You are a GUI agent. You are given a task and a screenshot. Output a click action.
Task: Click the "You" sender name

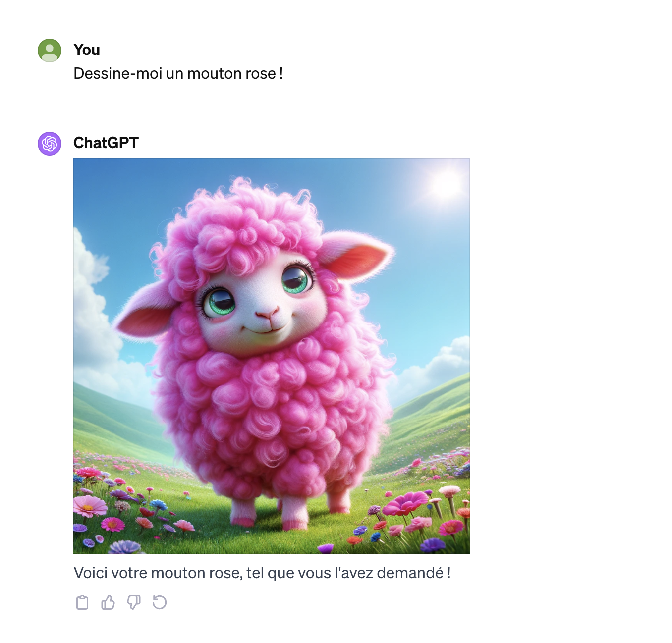[x=87, y=50]
